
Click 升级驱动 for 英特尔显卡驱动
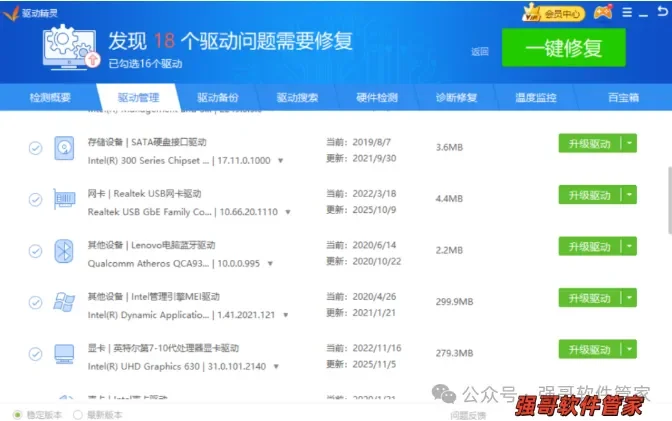tap(590, 349)
